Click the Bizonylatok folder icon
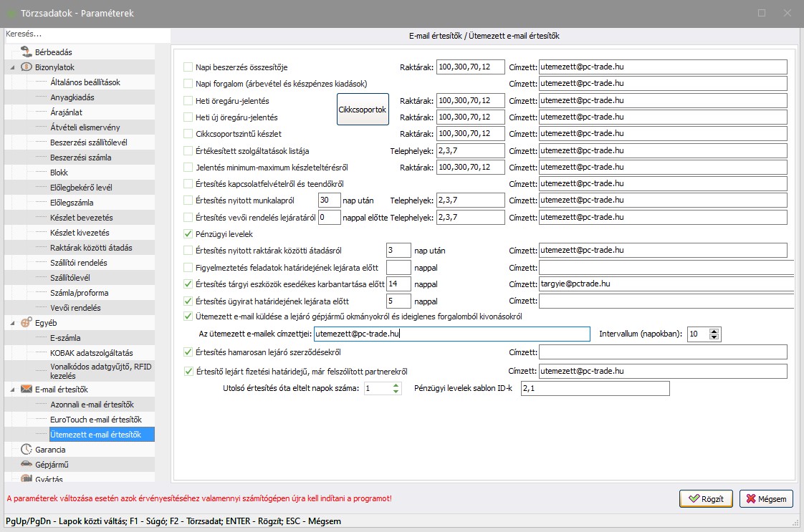This screenshot has height=532, width=804. (27, 67)
